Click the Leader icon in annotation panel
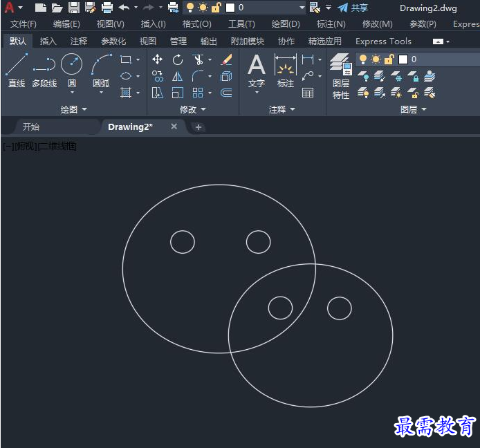Screen dimensions: 480x448 click(308, 76)
